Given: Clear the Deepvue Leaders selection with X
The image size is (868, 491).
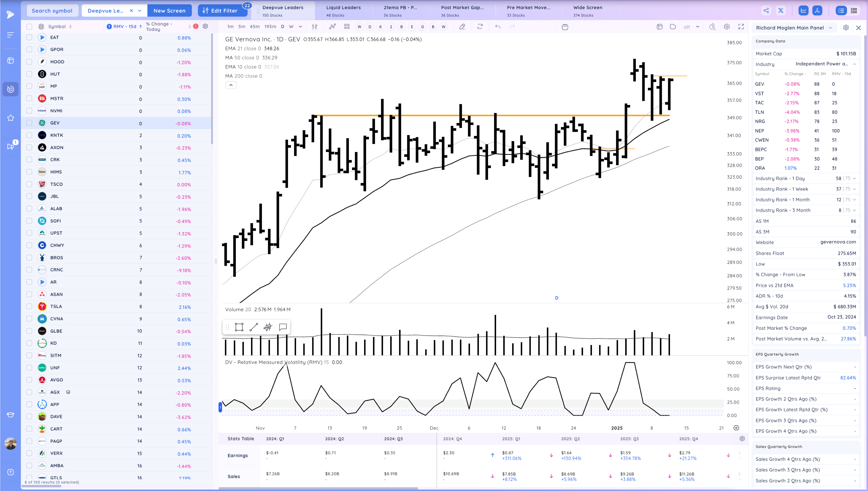Looking at the screenshot, I should click(131, 10).
